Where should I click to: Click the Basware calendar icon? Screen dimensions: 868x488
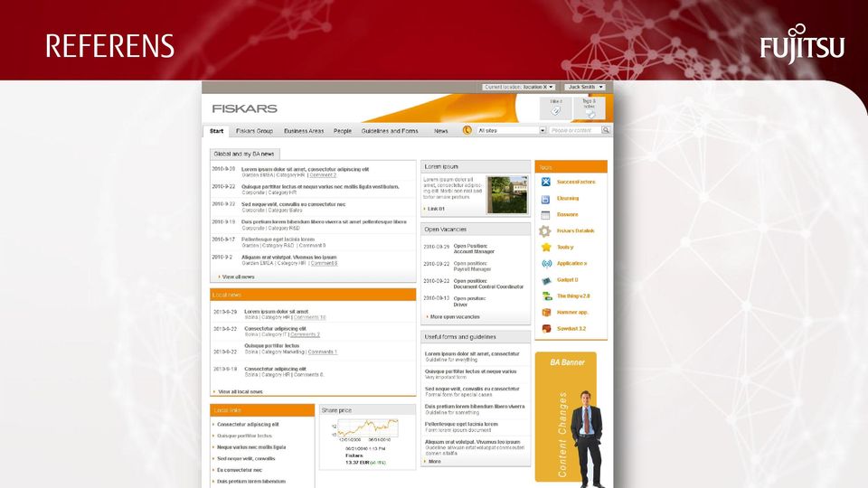tap(546, 215)
